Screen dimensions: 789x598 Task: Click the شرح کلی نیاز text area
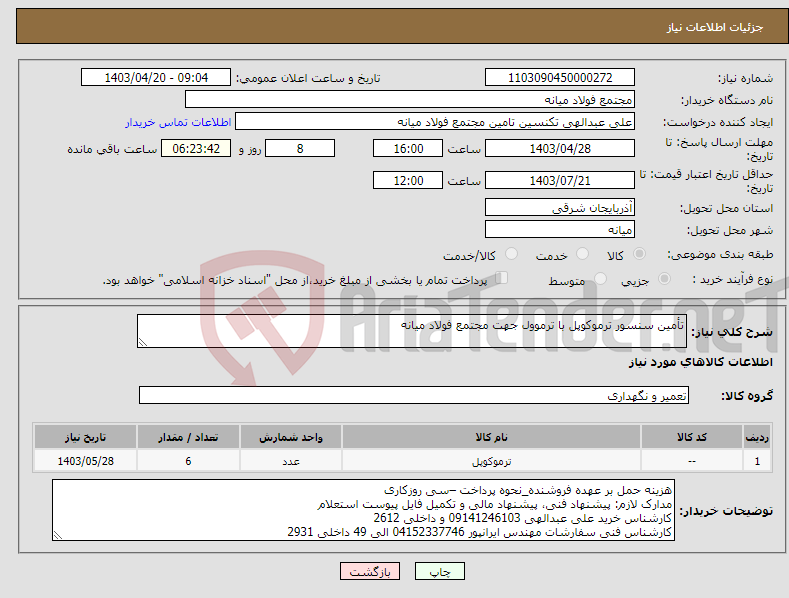tap(412, 331)
